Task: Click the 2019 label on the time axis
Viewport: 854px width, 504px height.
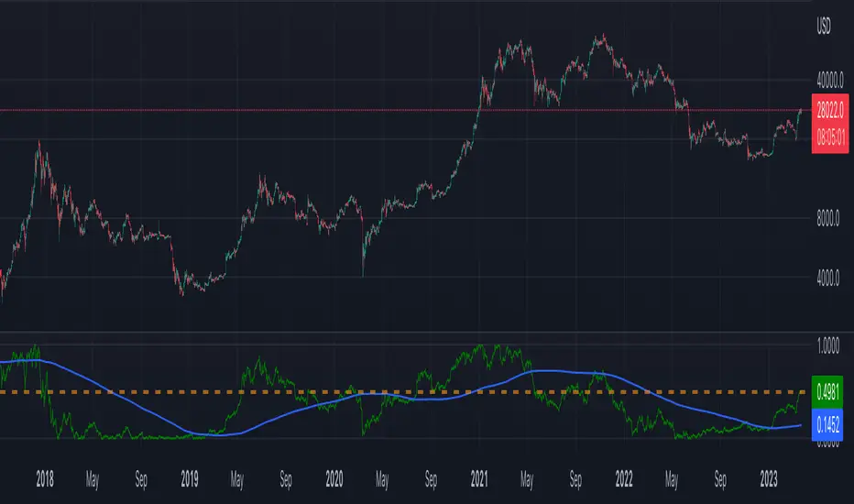Action: pos(189,479)
